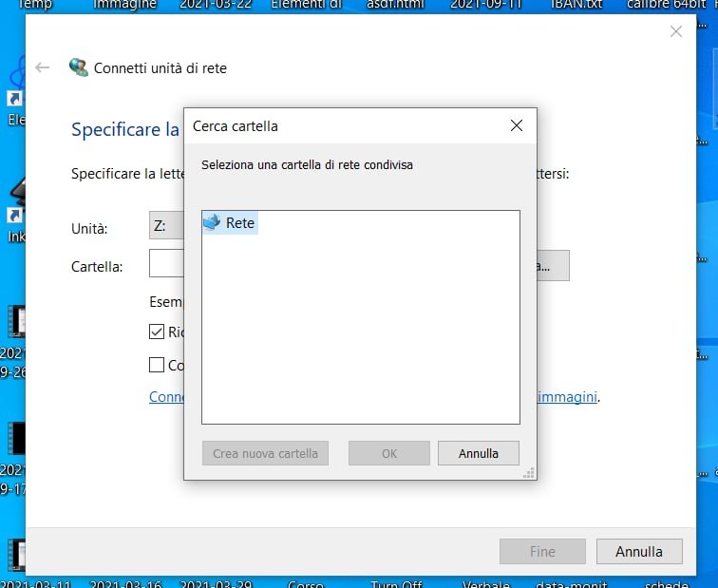Click the 'Unità:' label
This screenshot has height=588, width=718.
click(x=89, y=229)
